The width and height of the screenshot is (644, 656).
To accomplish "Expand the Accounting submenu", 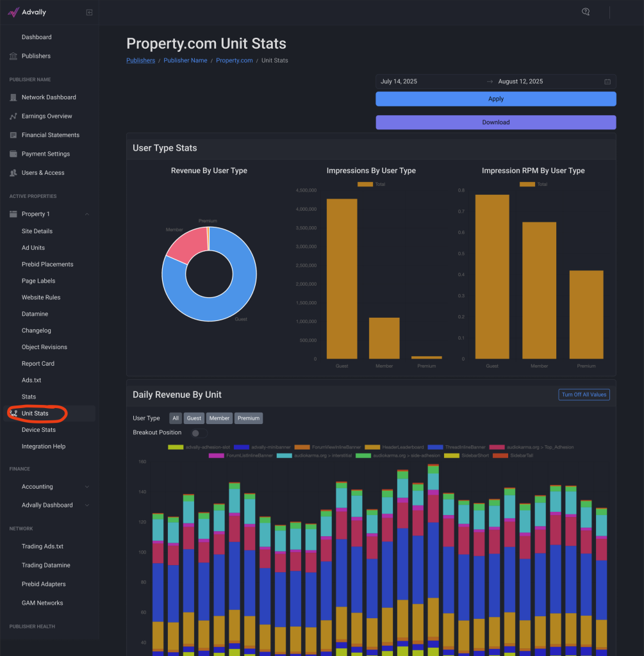I will point(87,487).
